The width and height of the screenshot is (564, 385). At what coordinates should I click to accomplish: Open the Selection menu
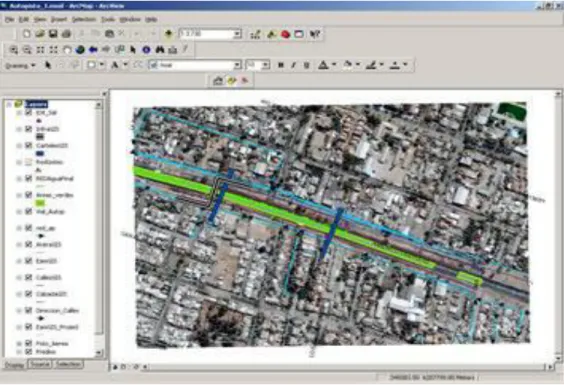pyautogui.click(x=84, y=19)
